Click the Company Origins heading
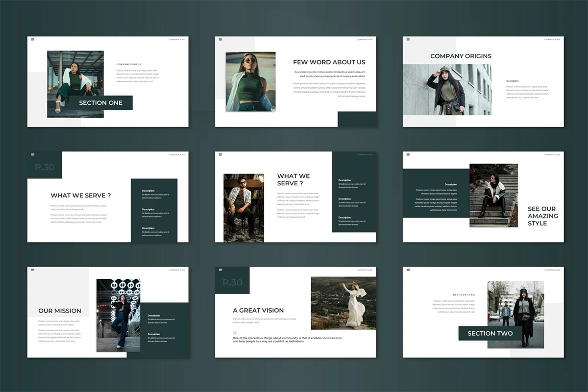Viewport: 588px width, 392px height. [x=461, y=56]
